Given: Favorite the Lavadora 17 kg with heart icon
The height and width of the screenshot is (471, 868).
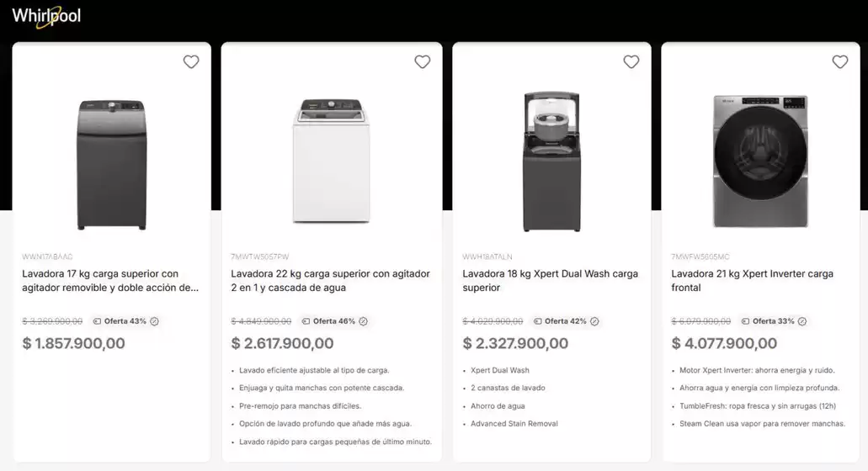Looking at the screenshot, I should pyautogui.click(x=191, y=61).
